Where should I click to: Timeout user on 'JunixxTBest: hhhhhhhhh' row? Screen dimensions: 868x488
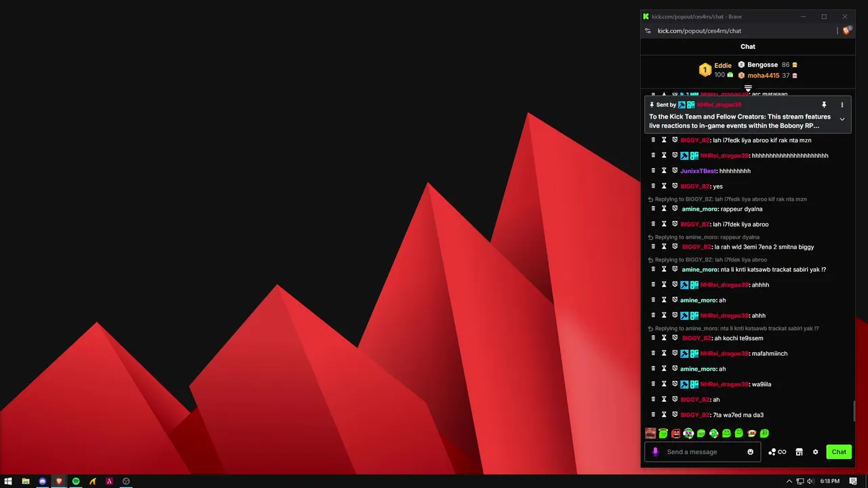click(664, 171)
